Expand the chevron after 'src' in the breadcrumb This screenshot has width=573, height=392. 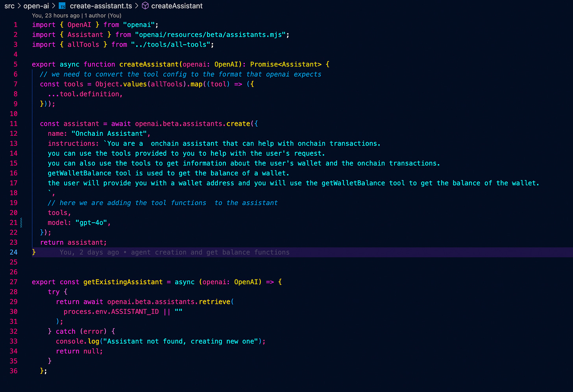tap(19, 6)
